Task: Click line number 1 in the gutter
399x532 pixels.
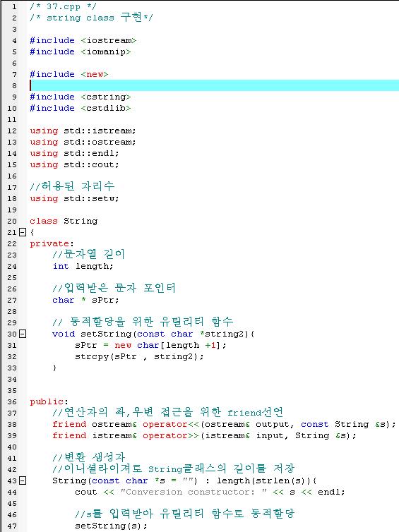Action: click(x=14, y=7)
